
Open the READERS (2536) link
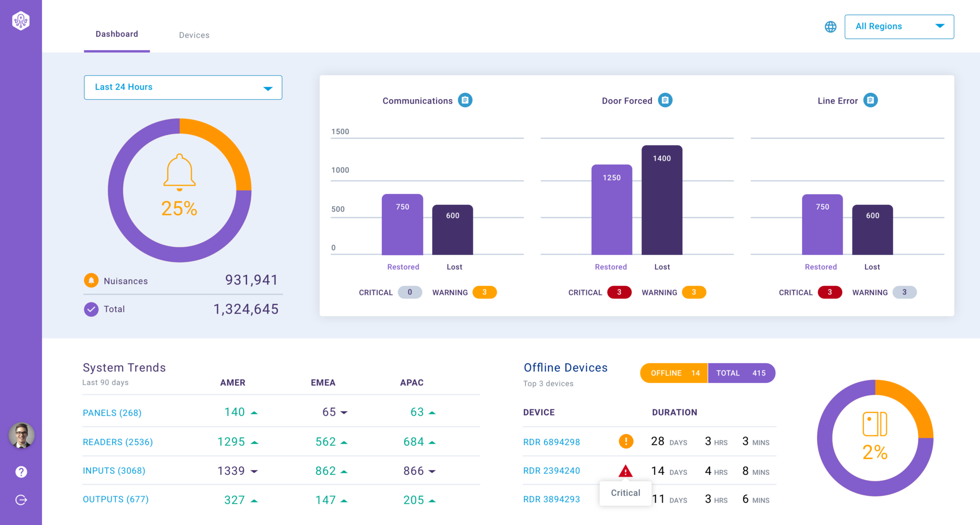coord(118,442)
